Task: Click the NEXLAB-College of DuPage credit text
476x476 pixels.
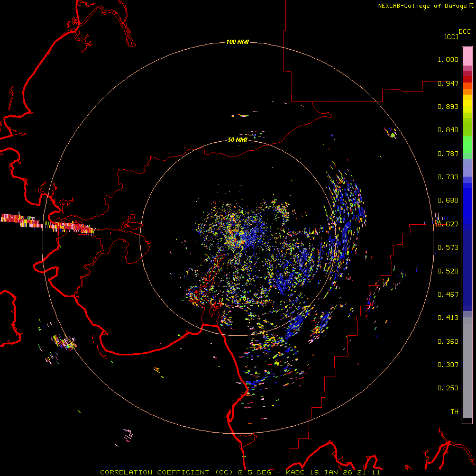Action: pyautogui.click(x=422, y=6)
